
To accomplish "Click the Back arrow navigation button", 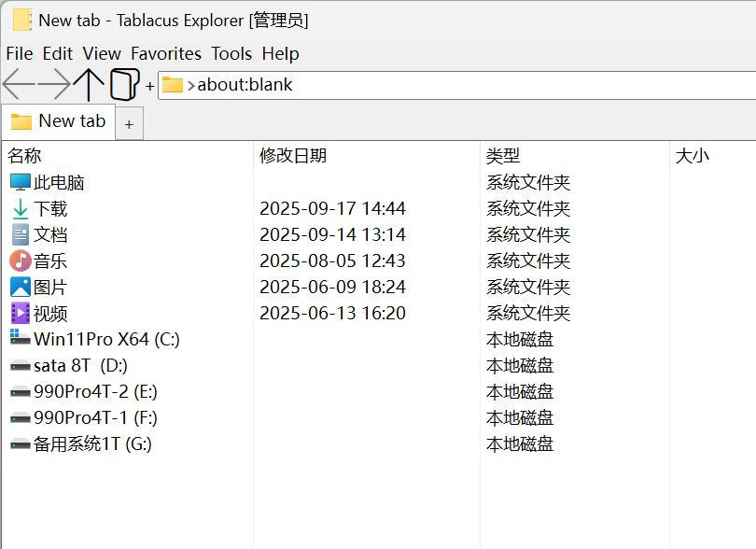I will click(x=19, y=85).
